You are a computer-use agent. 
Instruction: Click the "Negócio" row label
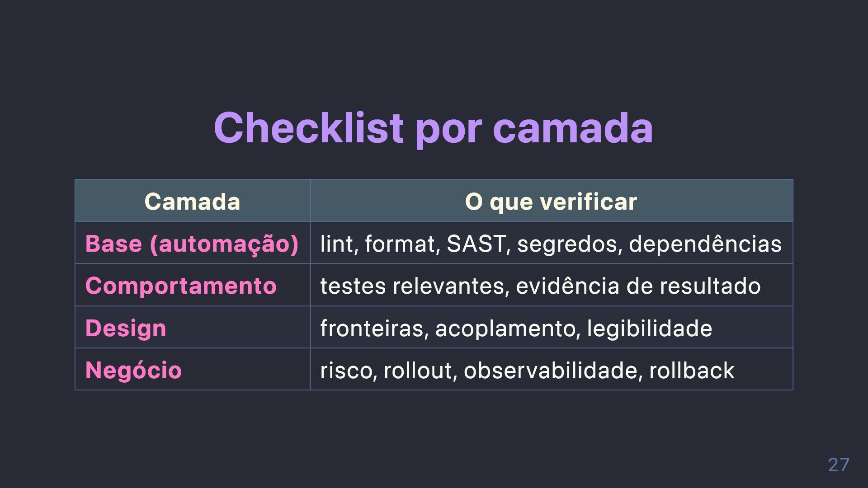(133, 370)
